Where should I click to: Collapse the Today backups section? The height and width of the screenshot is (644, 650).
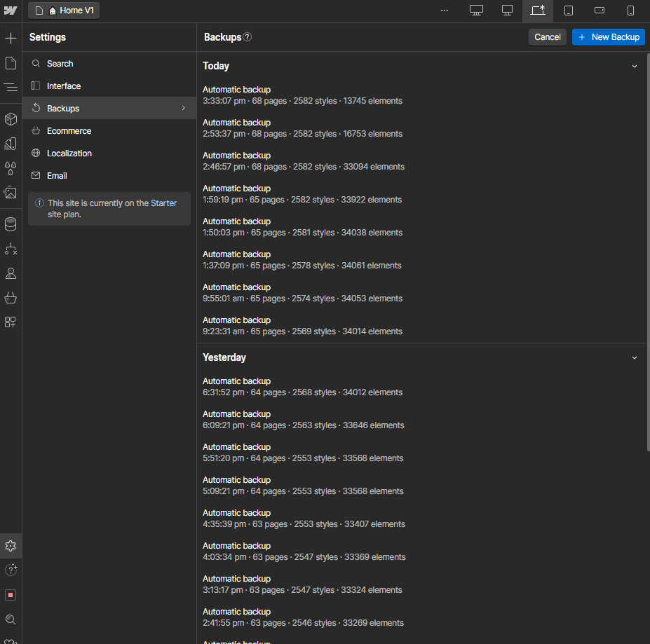click(635, 65)
